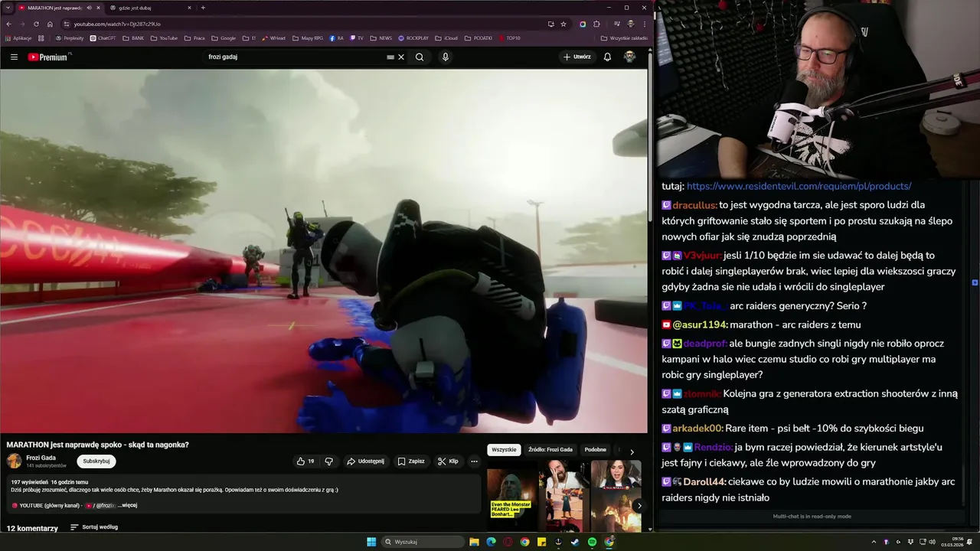Go back in browser history

[x=9, y=24]
